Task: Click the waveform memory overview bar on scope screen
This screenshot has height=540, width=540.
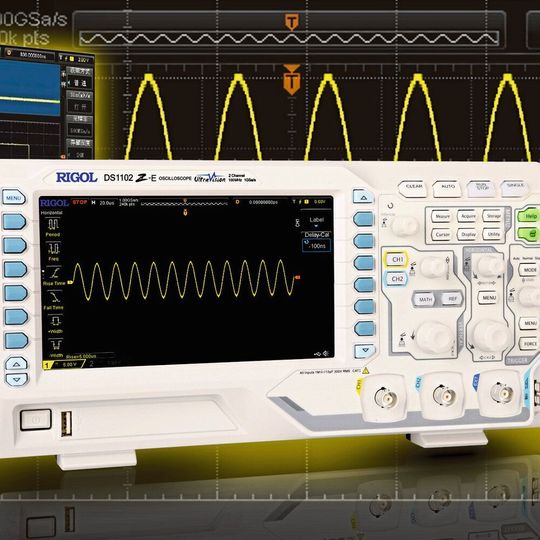Action: point(184,204)
